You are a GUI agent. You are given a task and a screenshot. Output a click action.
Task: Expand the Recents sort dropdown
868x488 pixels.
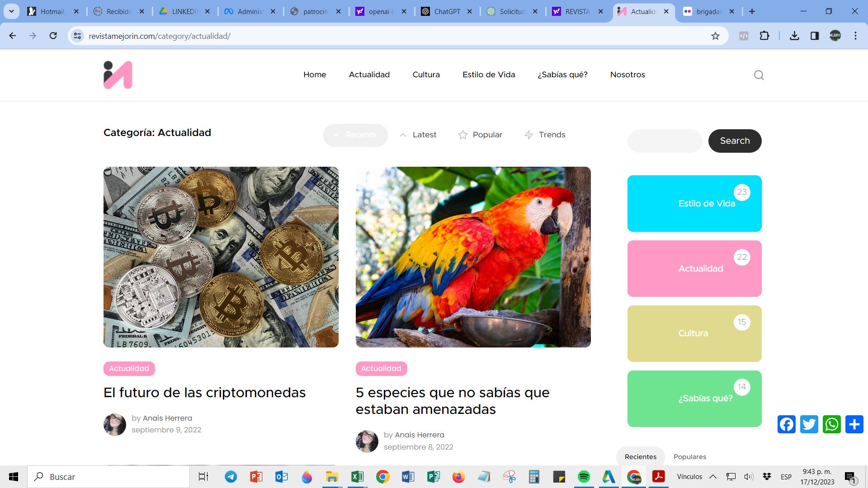(355, 135)
